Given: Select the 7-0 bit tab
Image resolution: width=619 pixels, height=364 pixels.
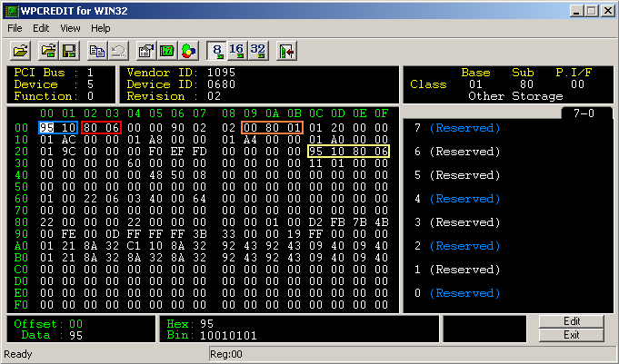Looking at the screenshot, I should tap(584, 113).
